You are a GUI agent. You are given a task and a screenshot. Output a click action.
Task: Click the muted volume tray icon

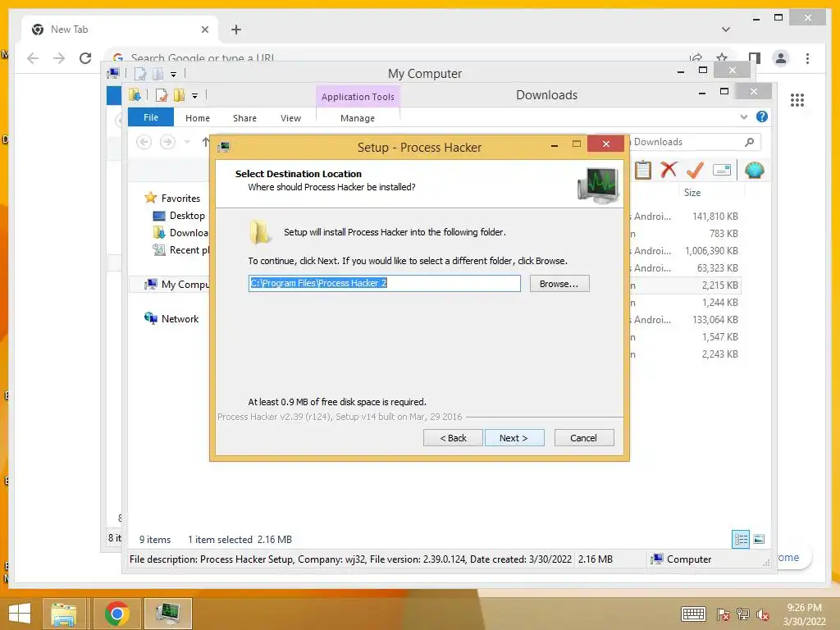coord(762,614)
